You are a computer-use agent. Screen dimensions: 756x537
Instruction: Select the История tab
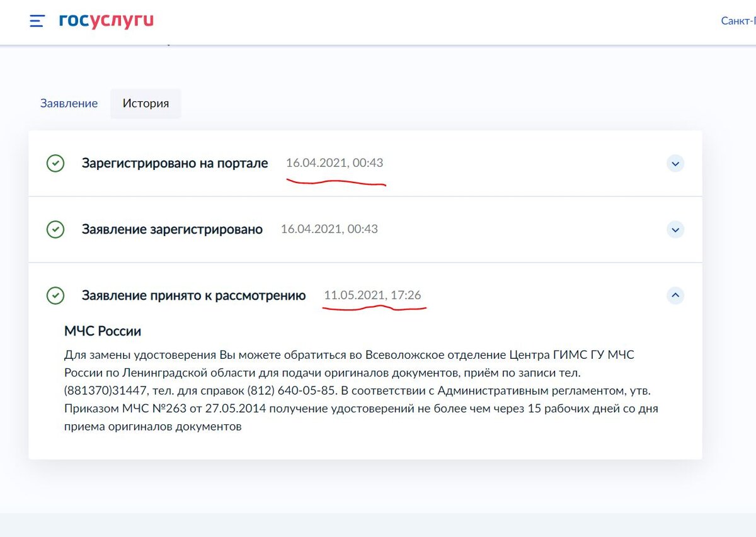pyautogui.click(x=146, y=103)
